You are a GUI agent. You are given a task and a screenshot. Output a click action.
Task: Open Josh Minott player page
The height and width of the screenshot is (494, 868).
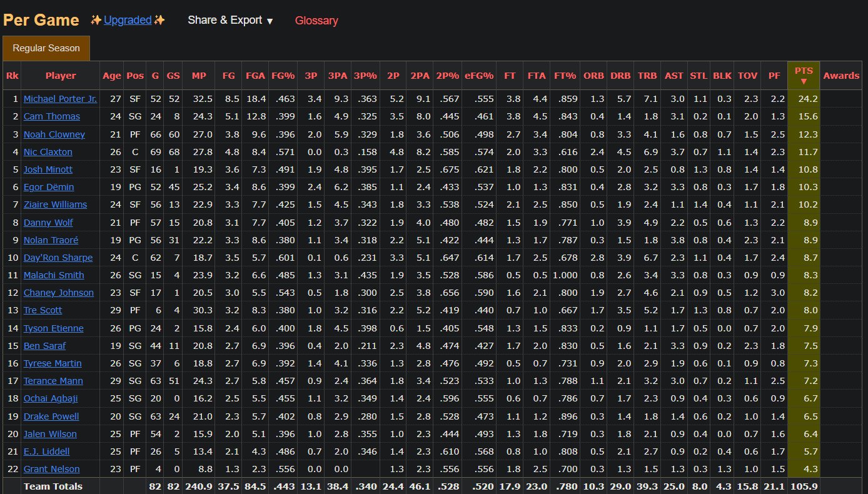coord(48,169)
